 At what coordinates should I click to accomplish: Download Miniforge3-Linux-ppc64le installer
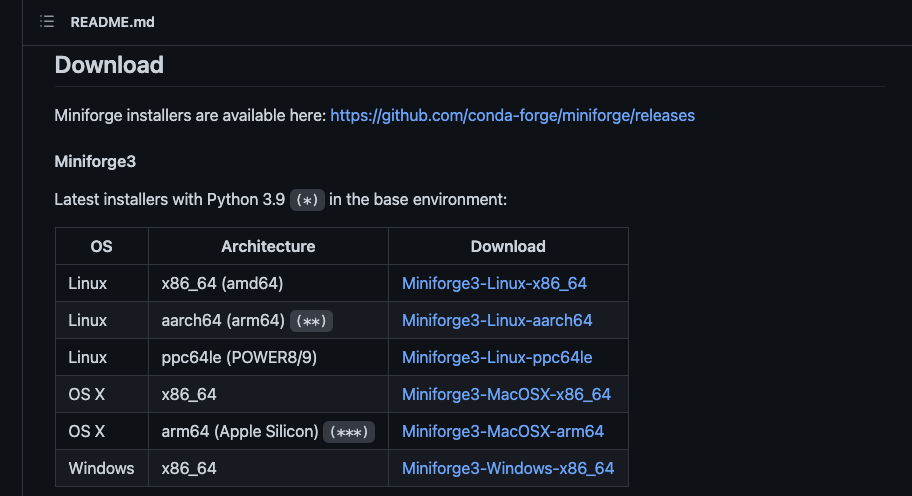[497, 357]
